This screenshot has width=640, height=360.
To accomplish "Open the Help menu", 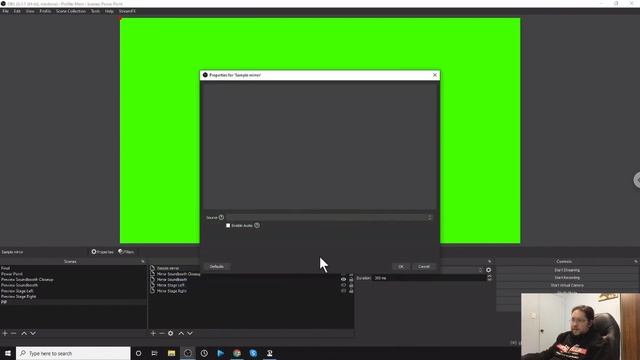I will click(109, 11).
